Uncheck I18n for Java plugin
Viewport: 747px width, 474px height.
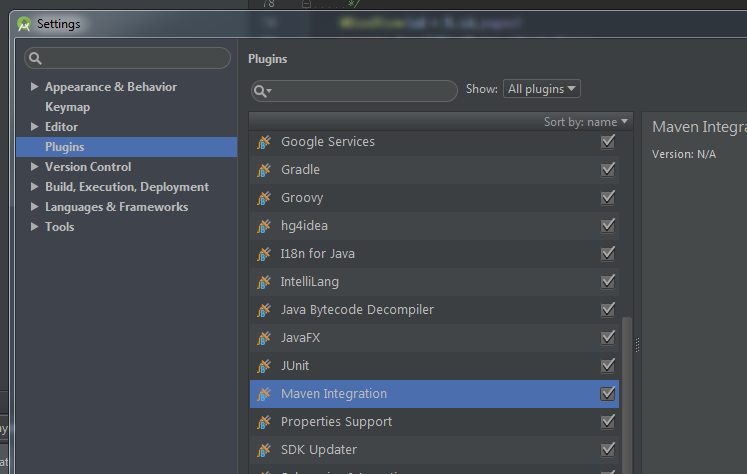[608, 254]
